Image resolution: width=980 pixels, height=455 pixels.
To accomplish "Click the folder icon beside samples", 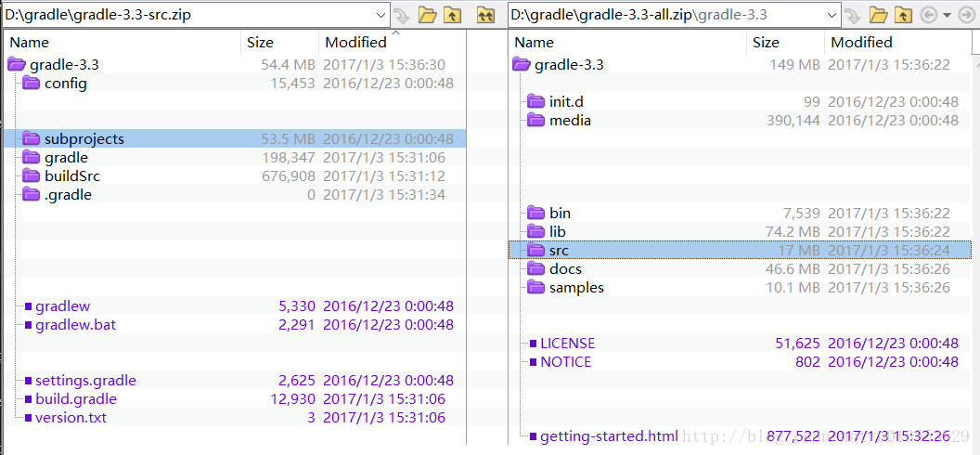I will (536, 288).
